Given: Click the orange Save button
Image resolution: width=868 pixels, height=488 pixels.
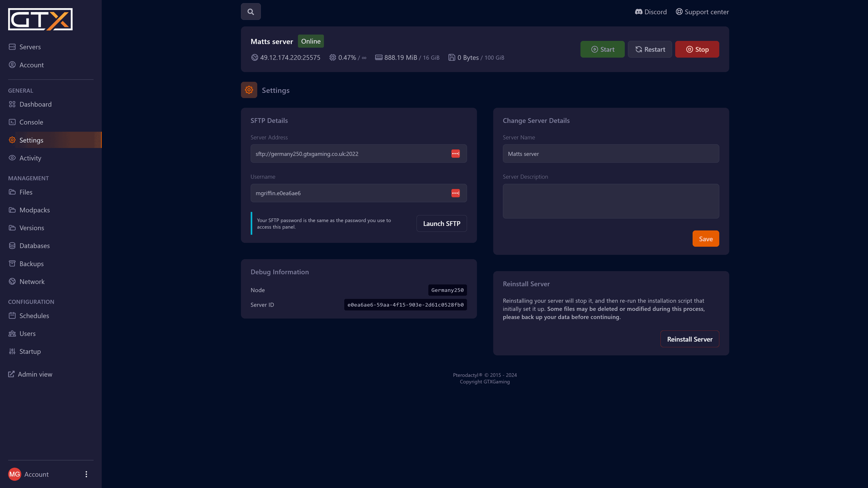Looking at the screenshot, I should click(x=705, y=239).
